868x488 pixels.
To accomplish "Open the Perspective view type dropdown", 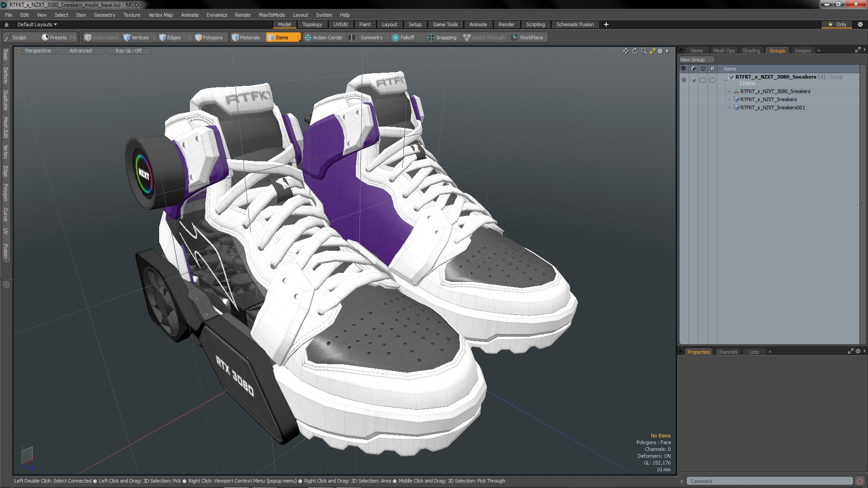I will point(38,51).
